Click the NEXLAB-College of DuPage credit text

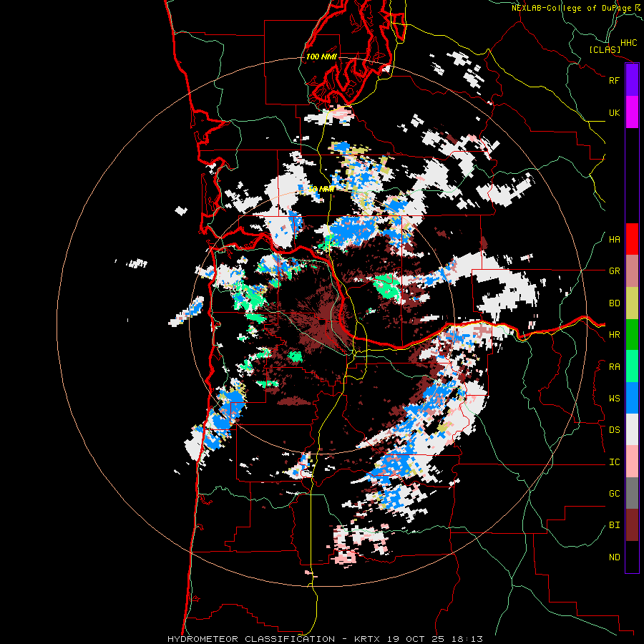point(571,8)
